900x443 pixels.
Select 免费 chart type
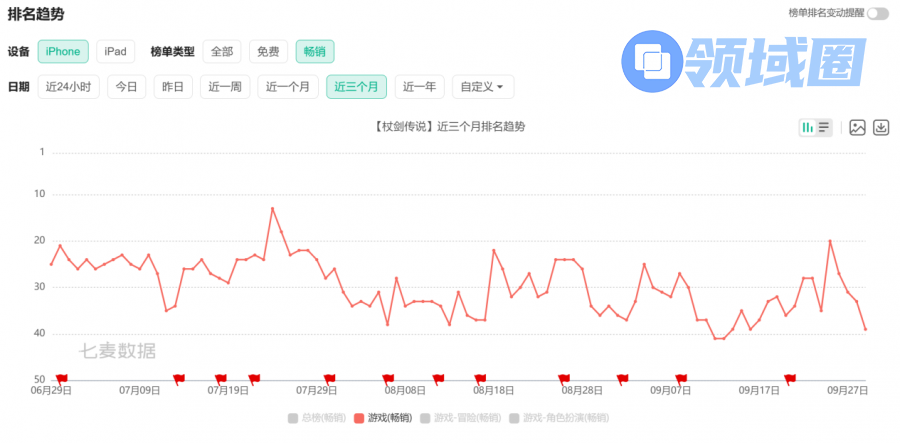(x=267, y=51)
